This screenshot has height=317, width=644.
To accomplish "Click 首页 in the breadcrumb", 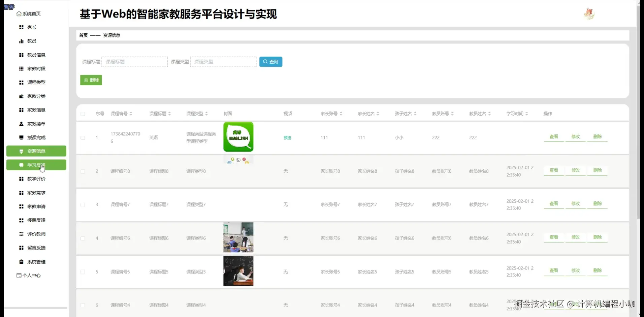I will pos(83,35).
